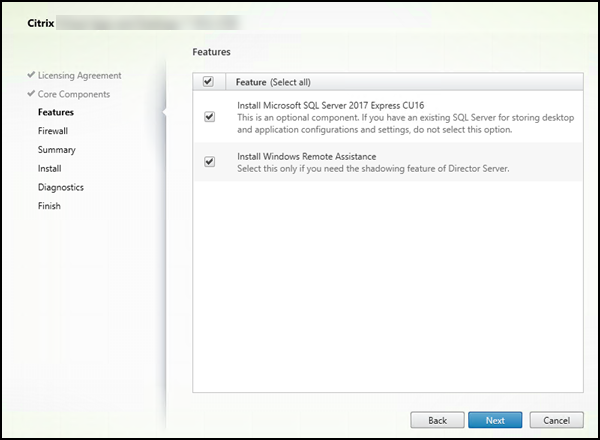Jump to the Firewall step
Screen dimensions: 600x440
tap(54, 131)
